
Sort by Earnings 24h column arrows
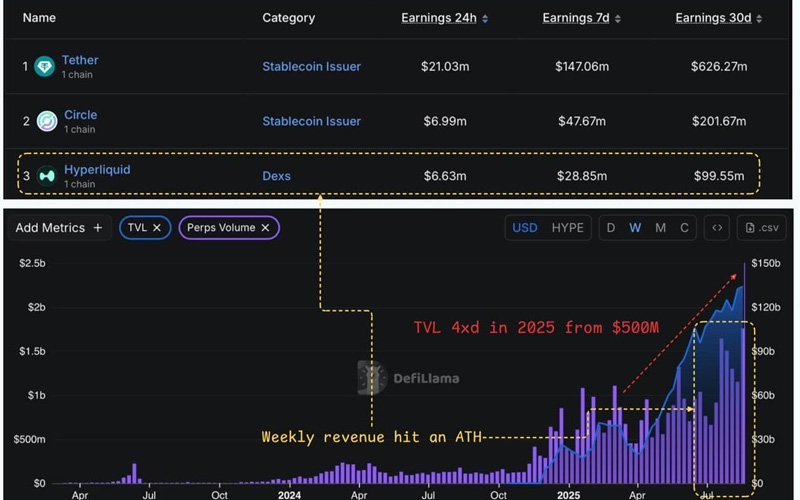click(x=485, y=19)
